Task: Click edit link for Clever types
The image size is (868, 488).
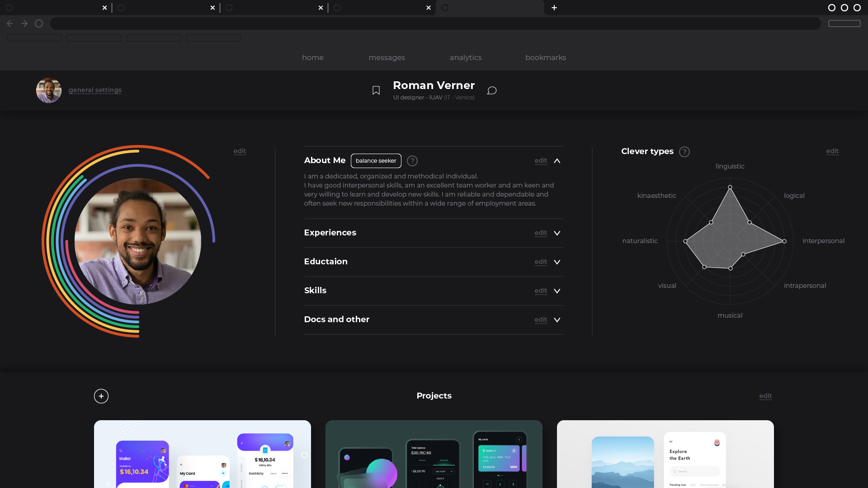Action: [832, 151]
